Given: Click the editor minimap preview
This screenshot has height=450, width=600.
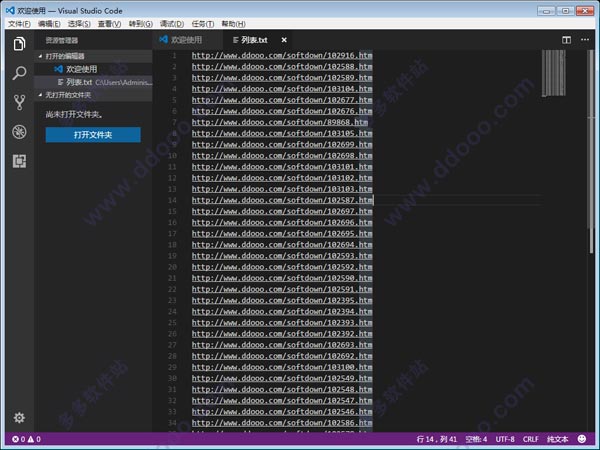Looking at the screenshot, I should click(553, 73).
